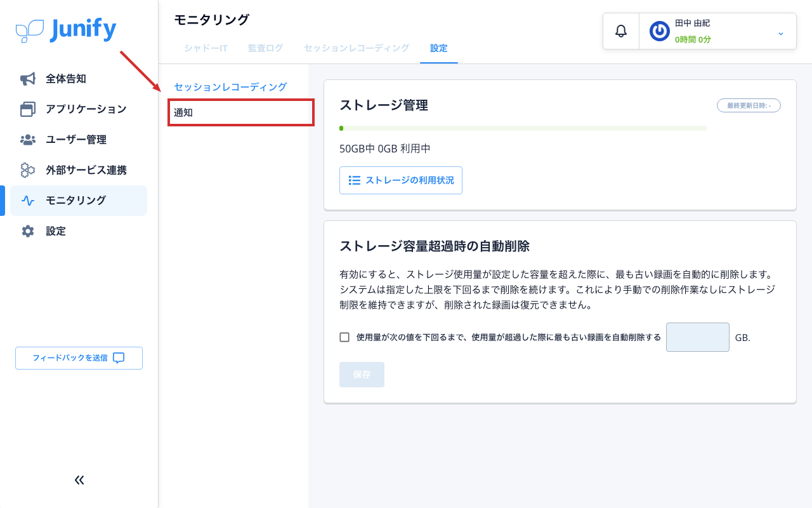This screenshot has width=812, height=508.
Task: Open 全体告知 in the sidebar
Action: [79, 79]
